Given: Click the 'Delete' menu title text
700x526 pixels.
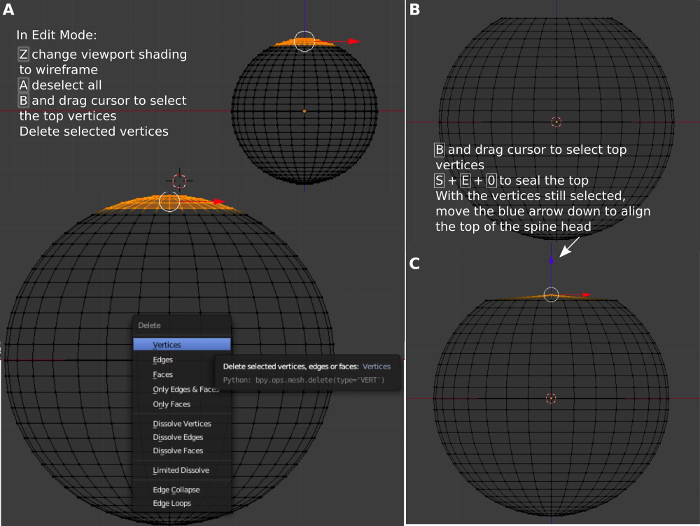Looking at the screenshot, I should pyautogui.click(x=150, y=325).
